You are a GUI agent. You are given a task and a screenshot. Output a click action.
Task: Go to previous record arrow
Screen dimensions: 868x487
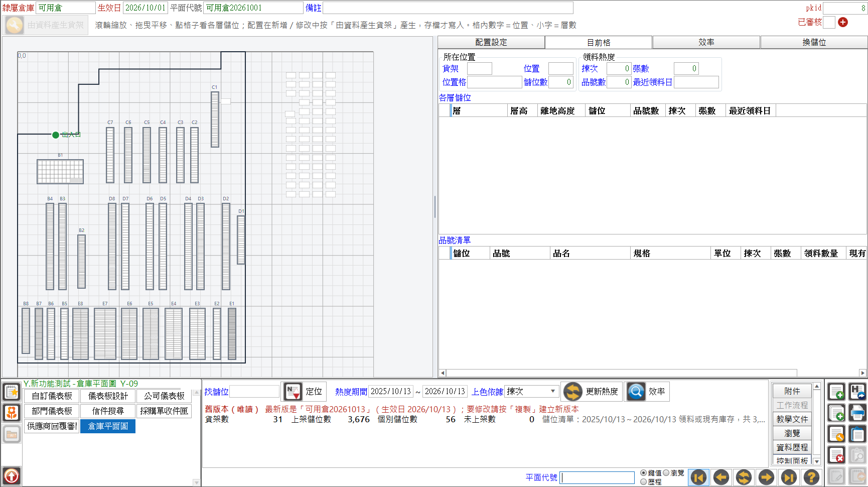pos(721,477)
